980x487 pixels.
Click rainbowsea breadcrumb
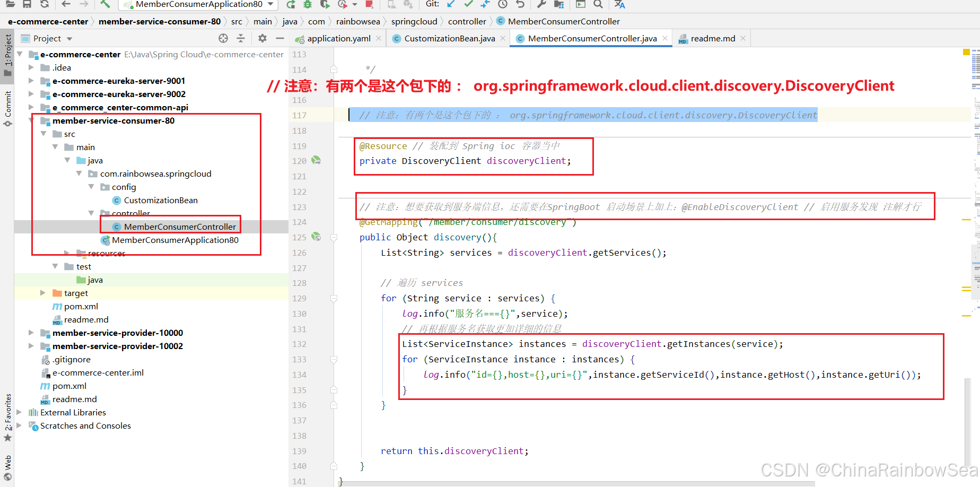358,22
